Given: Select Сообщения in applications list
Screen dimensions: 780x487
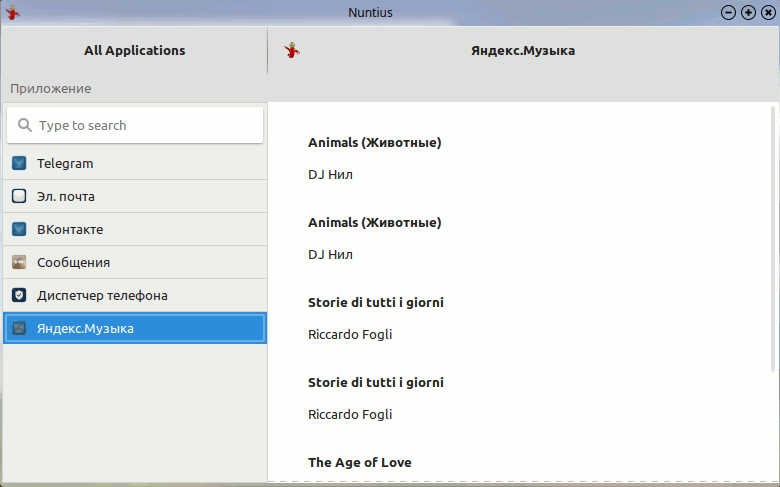Looking at the screenshot, I should tap(135, 262).
